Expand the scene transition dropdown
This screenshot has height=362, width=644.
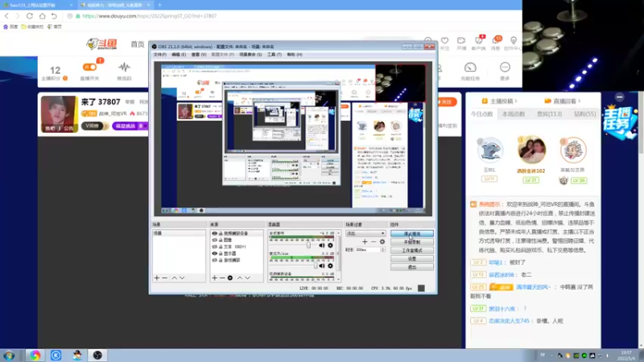pos(365,233)
